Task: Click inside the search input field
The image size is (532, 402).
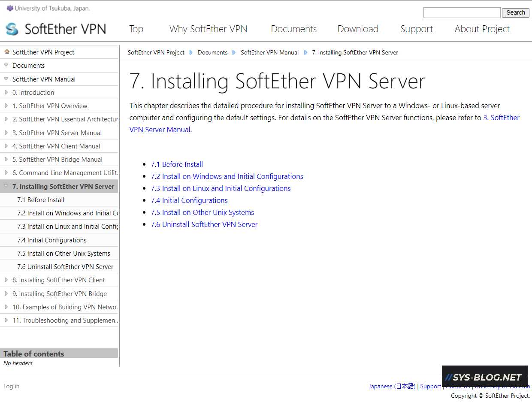Action: pyautogui.click(x=462, y=12)
